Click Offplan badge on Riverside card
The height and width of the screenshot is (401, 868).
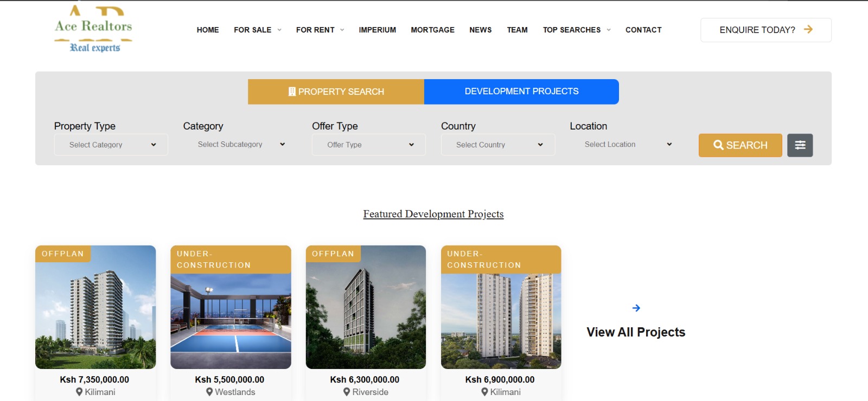pyautogui.click(x=333, y=254)
